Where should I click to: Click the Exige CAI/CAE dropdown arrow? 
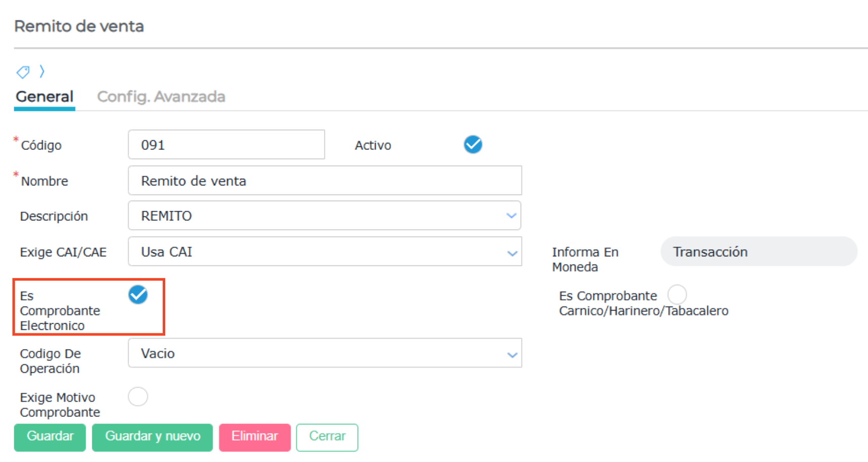tap(512, 253)
